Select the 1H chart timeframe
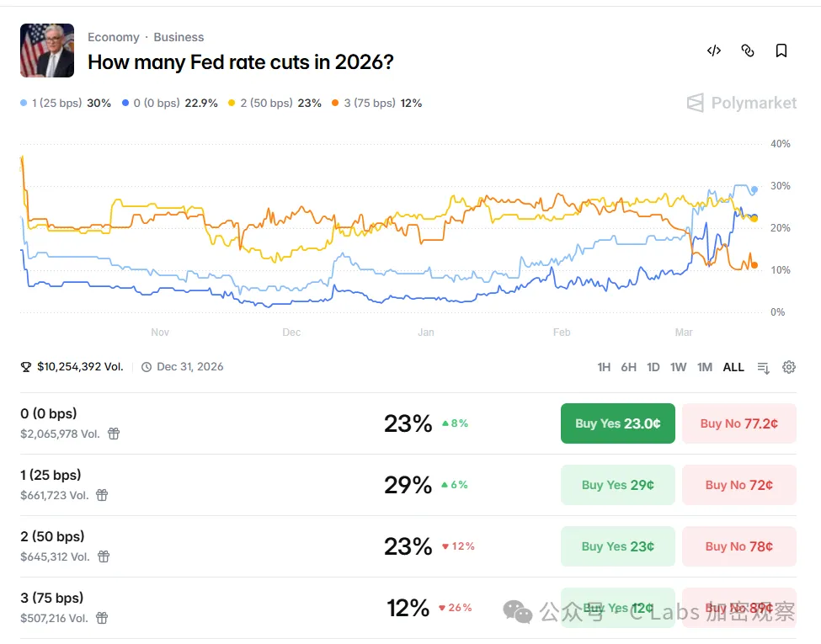 coord(604,367)
